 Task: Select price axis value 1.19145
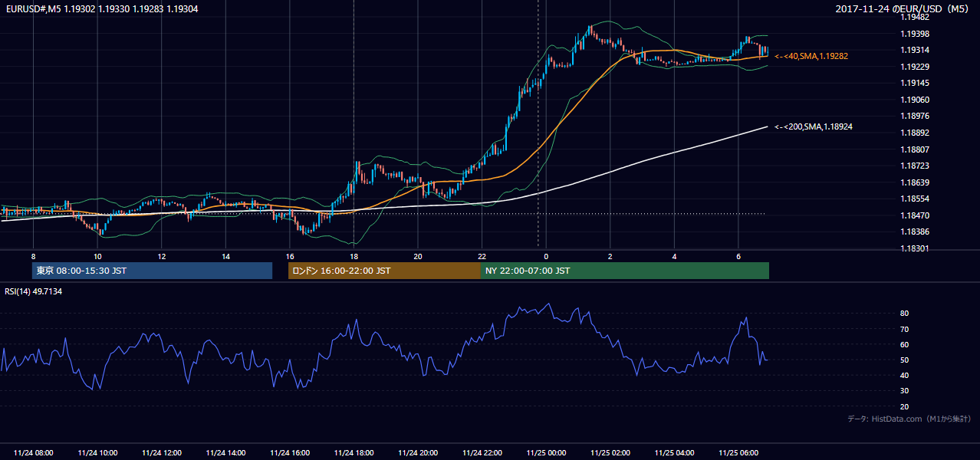pyautogui.click(x=915, y=83)
